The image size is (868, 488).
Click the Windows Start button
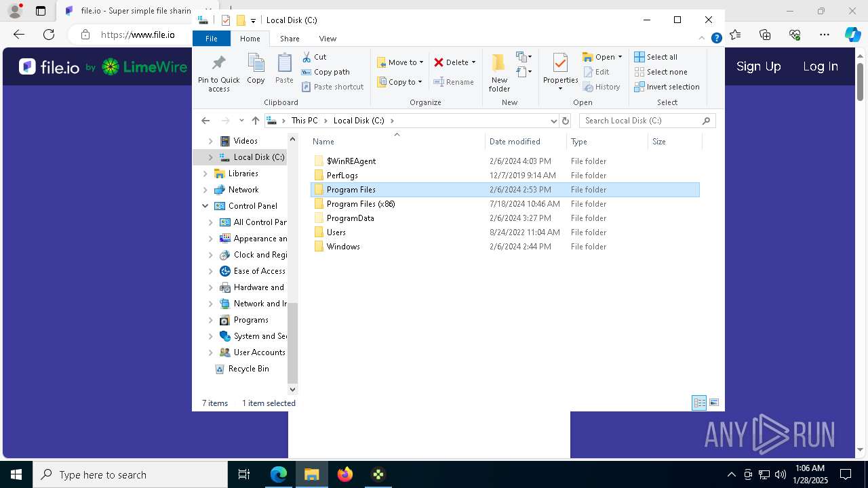pyautogui.click(x=16, y=474)
